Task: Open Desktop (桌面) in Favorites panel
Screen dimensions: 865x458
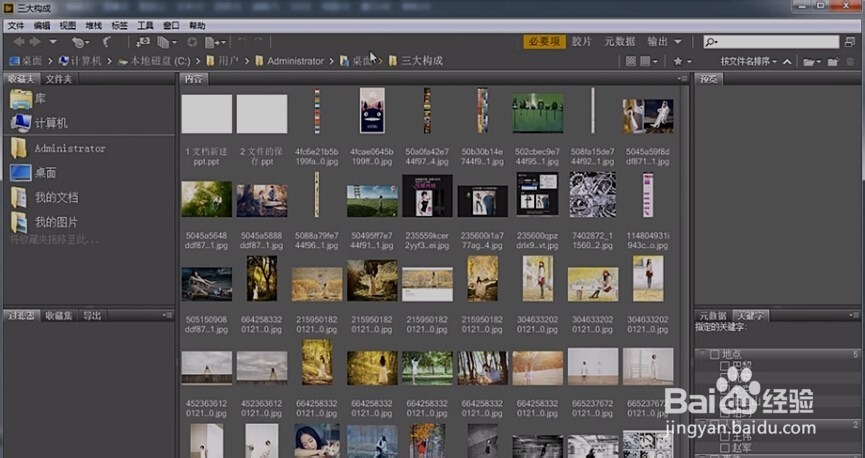Action: click(33, 173)
